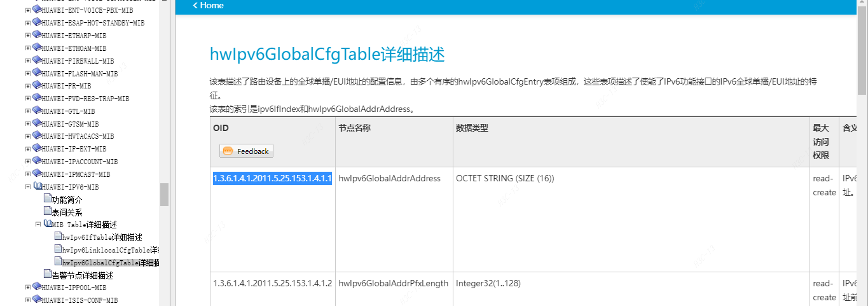Click the hwIpv6GlobalCfgTable详细描述 page title
The height and width of the screenshot is (306, 868).
click(327, 55)
